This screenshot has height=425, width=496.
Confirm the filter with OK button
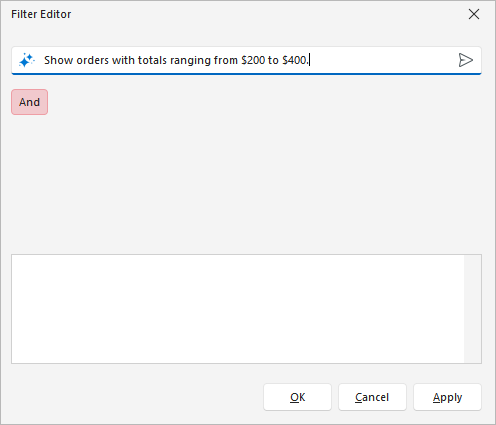click(297, 397)
